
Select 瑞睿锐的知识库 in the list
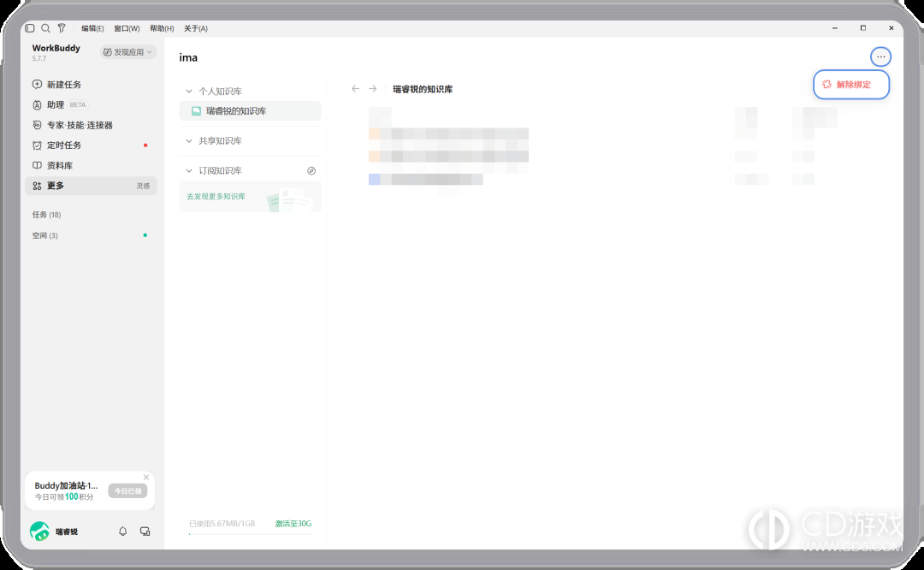click(x=251, y=110)
